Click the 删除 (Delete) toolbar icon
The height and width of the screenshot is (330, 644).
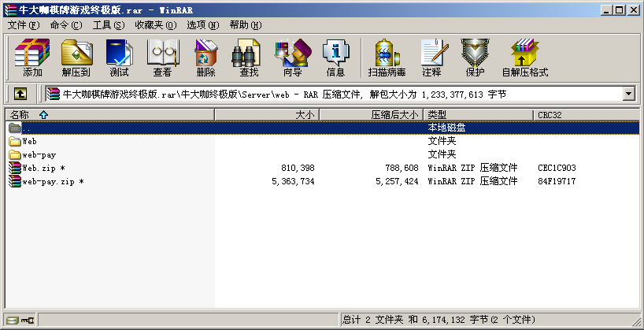pos(205,57)
